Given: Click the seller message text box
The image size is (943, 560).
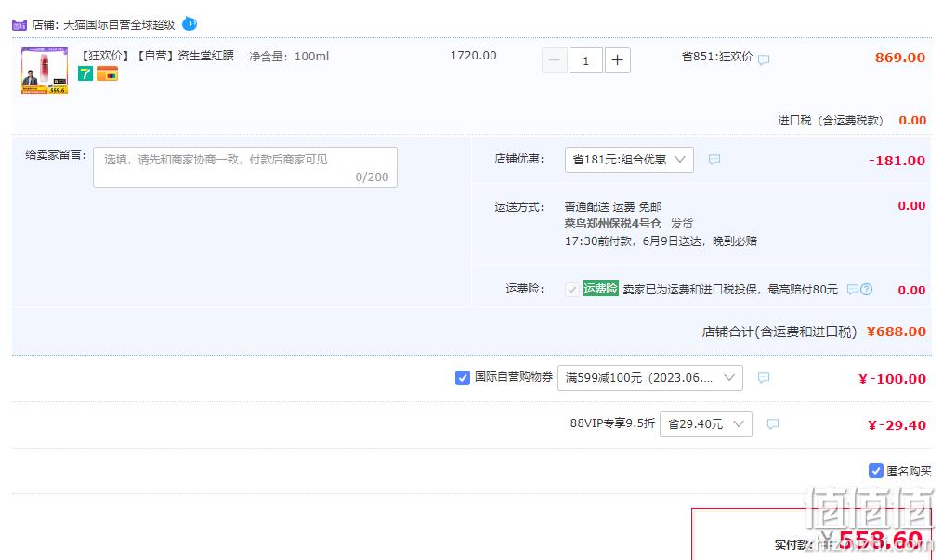Looking at the screenshot, I should 244,167.
